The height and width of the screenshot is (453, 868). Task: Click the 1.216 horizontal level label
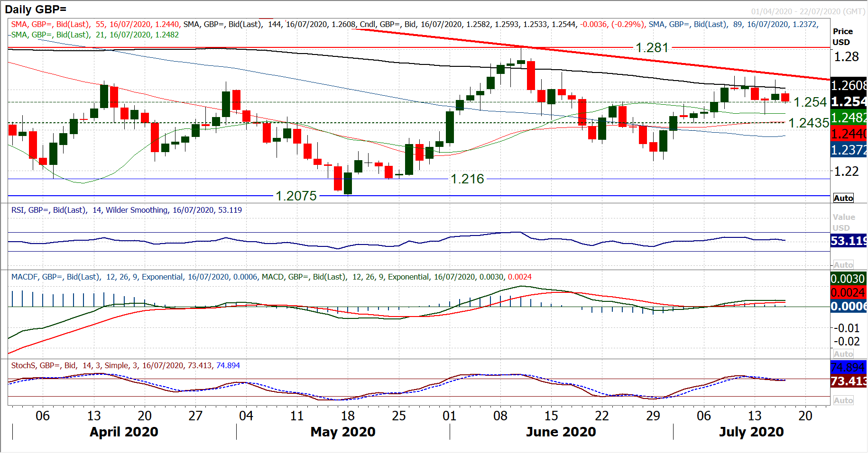(467, 179)
